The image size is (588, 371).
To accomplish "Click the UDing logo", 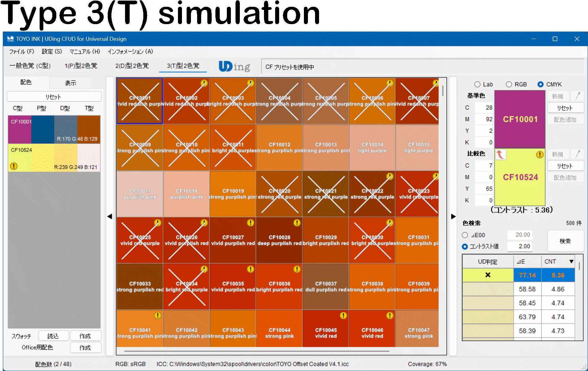I will click(234, 66).
